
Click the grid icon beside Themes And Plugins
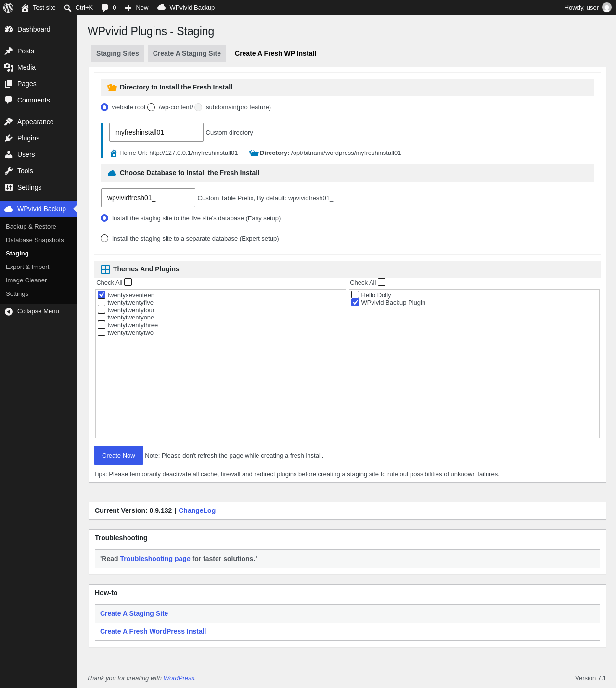[105, 269]
